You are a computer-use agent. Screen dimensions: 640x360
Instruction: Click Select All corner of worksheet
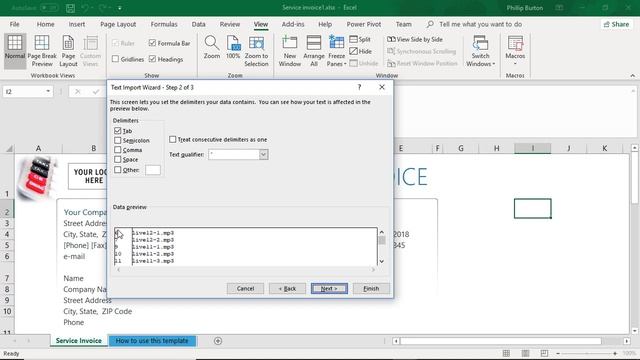pos(8,149)
